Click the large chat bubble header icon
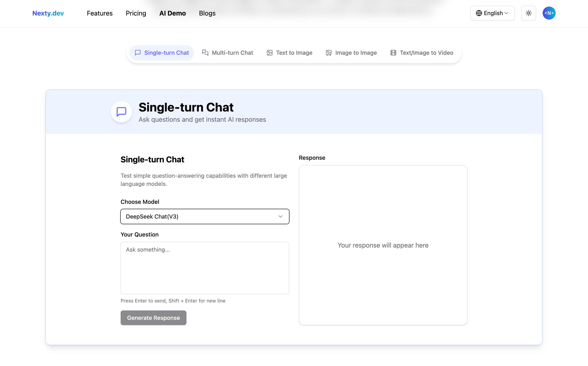This screenshot has height=366, width=588. pos(121,112)
